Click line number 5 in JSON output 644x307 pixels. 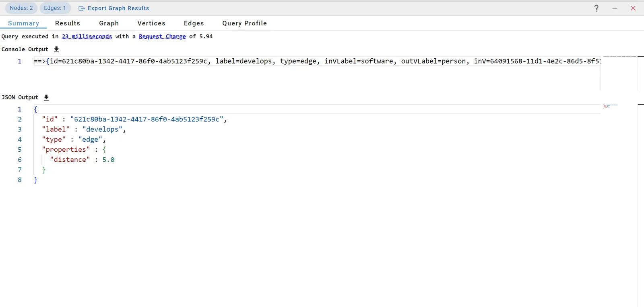click(20, 149)
